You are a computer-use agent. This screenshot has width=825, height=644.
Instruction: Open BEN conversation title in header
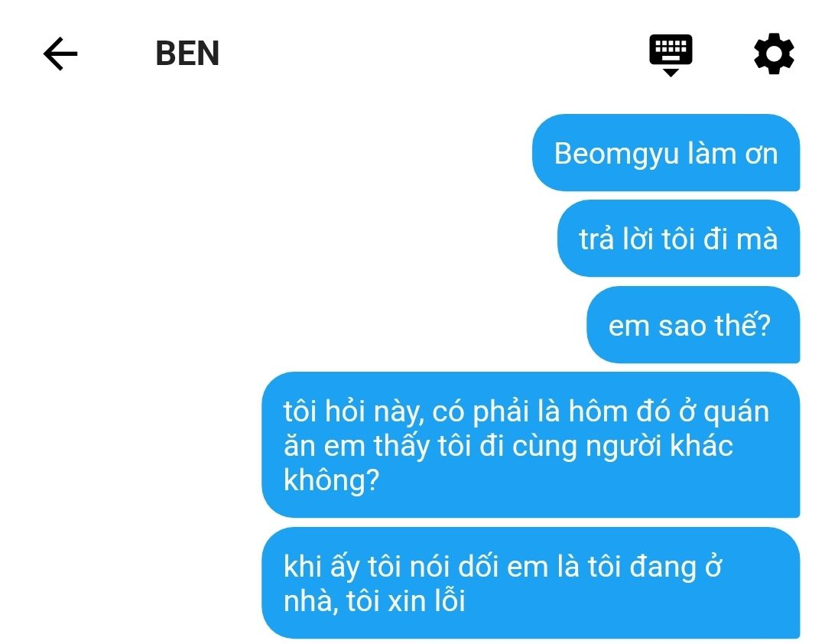(x=187, y=54)
